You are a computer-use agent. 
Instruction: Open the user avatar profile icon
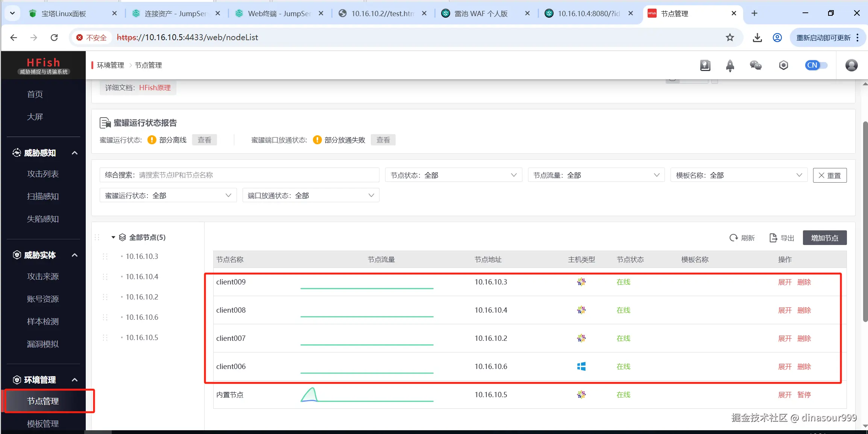851,65
